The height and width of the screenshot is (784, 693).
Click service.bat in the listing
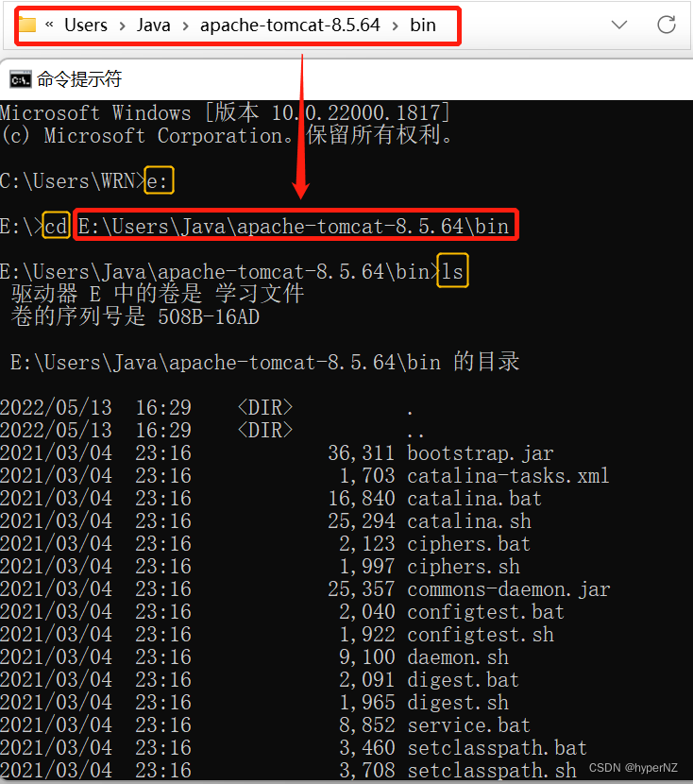pyautogui.click(x=468, y=725)
